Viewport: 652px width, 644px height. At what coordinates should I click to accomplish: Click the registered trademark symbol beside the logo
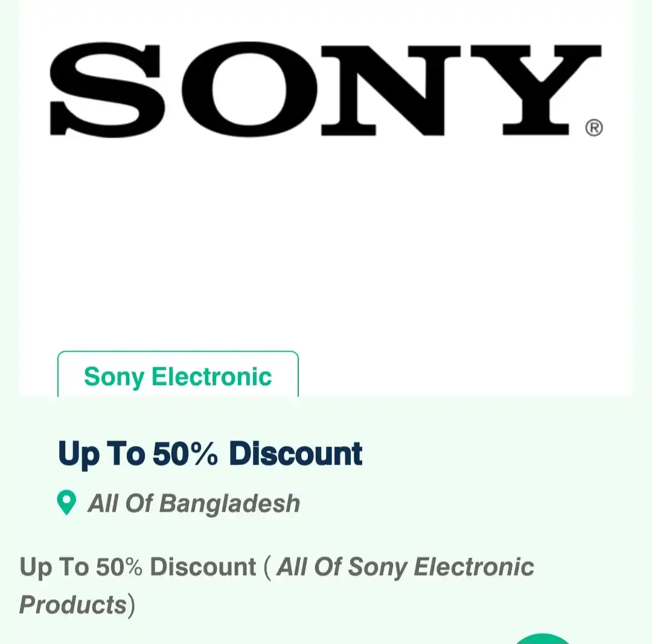(x=593, y=128)
